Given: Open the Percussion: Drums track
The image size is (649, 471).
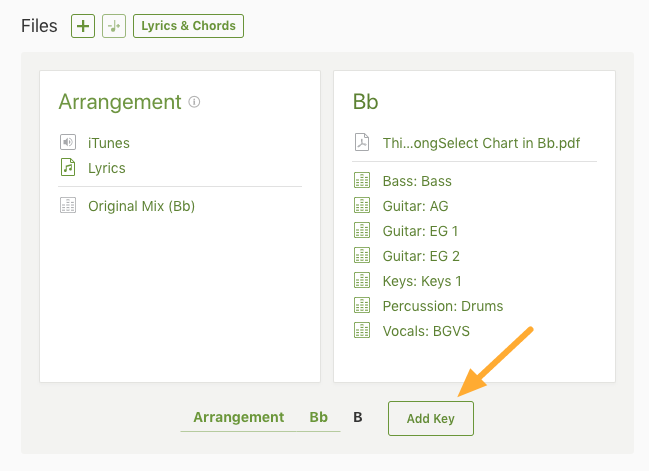Looking at the screenshot, I should [x=443, y=306].
